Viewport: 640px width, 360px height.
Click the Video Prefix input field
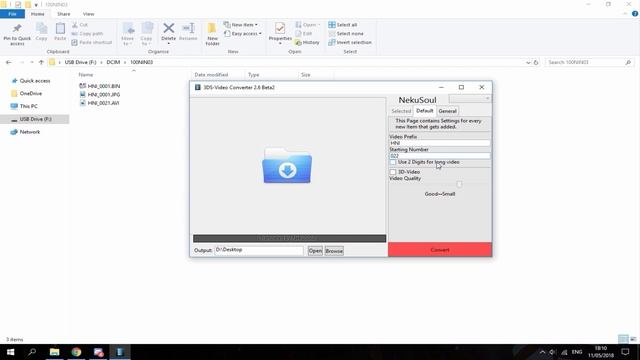pyautogui.click(x=440, y=143)
